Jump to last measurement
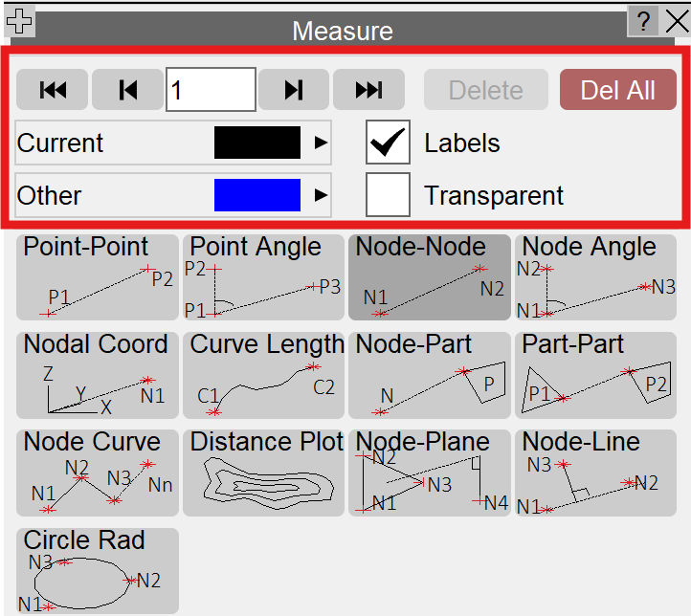The width and height of the screenshot is (691, 616). pos(368,89)
